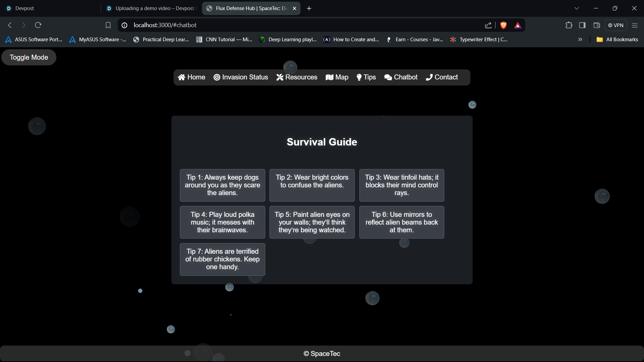This screenshot has width=644, height=362.
Task: Toggle the Brave VPN button
Action: coord(615,25)
